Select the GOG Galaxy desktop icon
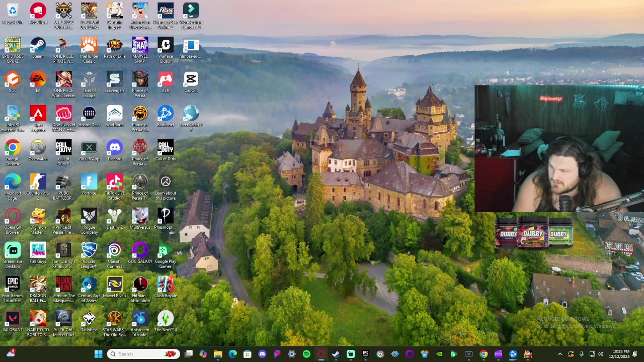The width and height of the screenshot is (644, 362). (140, 253)
